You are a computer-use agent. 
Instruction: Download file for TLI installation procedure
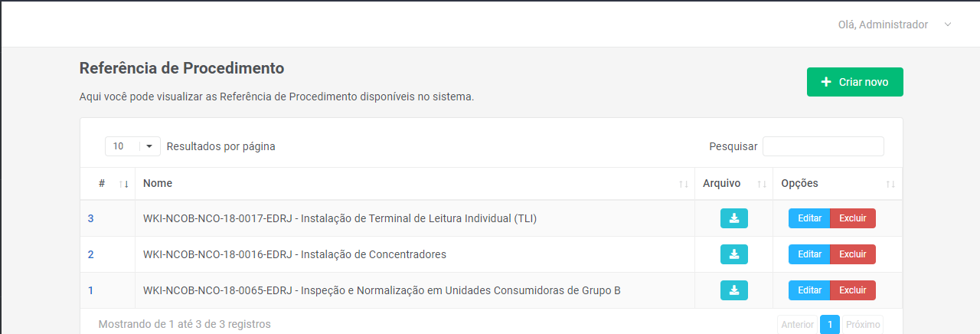coord(733,218)
